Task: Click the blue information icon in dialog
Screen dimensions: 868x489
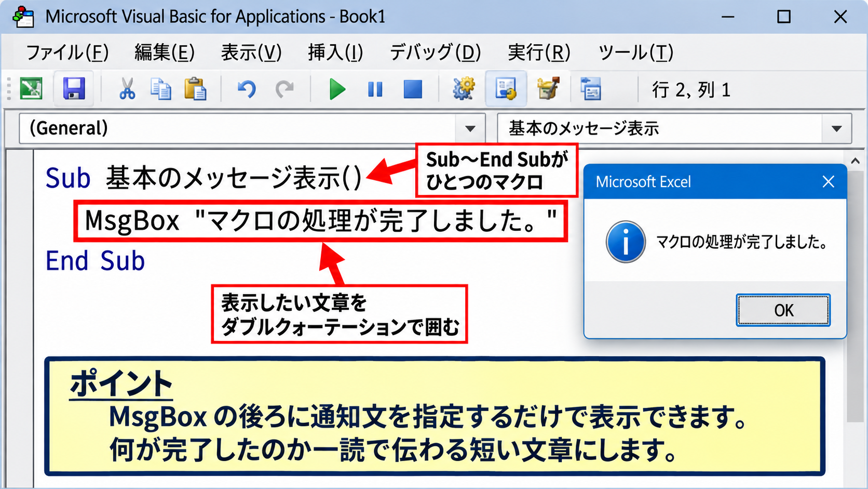Action: [x=626, y=242]
